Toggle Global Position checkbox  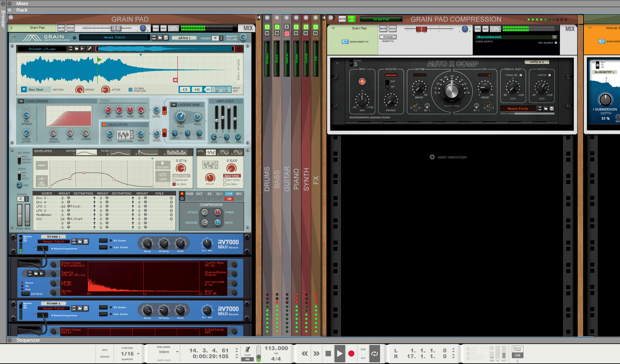[x=130, y=90]
